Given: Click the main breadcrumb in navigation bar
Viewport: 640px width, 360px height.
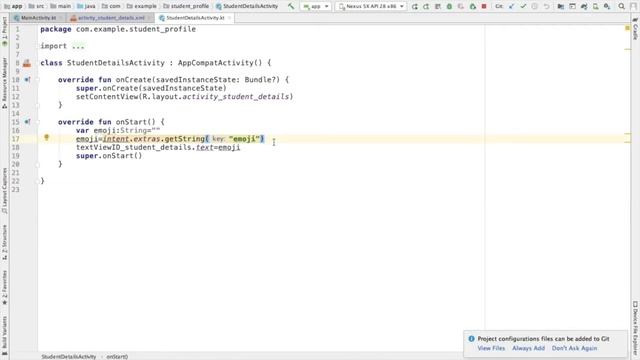Looking at the screenshot, I should click(x=60, y=6).
